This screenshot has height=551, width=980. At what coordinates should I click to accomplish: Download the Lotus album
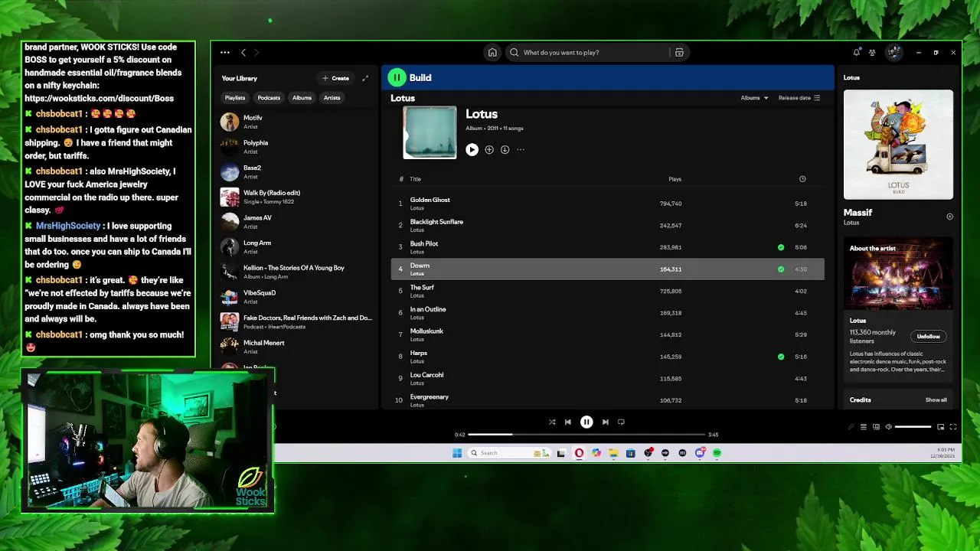click(505, 150)
